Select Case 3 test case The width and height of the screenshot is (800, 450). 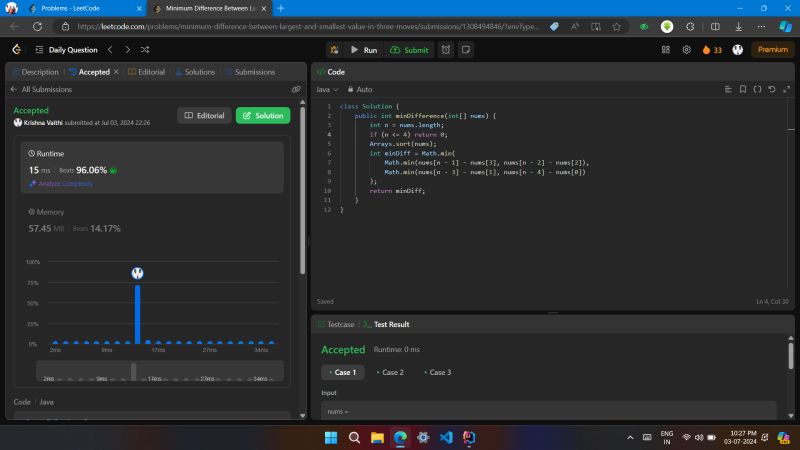[437, 372]
